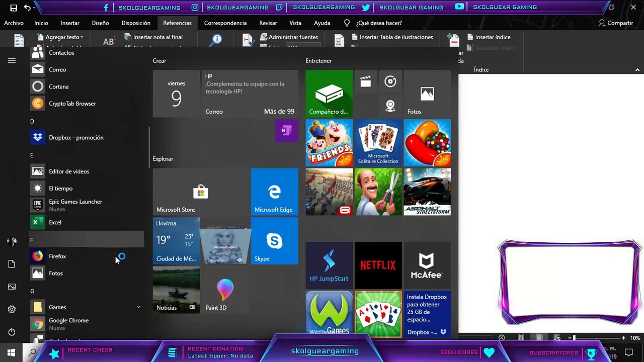This screenshot has height=362, width=644.
Task: Open the Llovizna weather tile
Action: point(176,241)
